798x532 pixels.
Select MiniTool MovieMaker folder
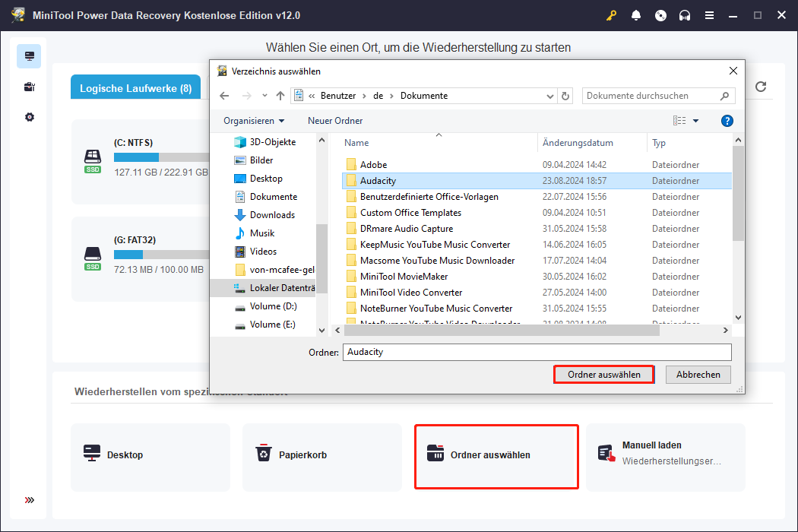pyautogui.click(x=537, y=277)
